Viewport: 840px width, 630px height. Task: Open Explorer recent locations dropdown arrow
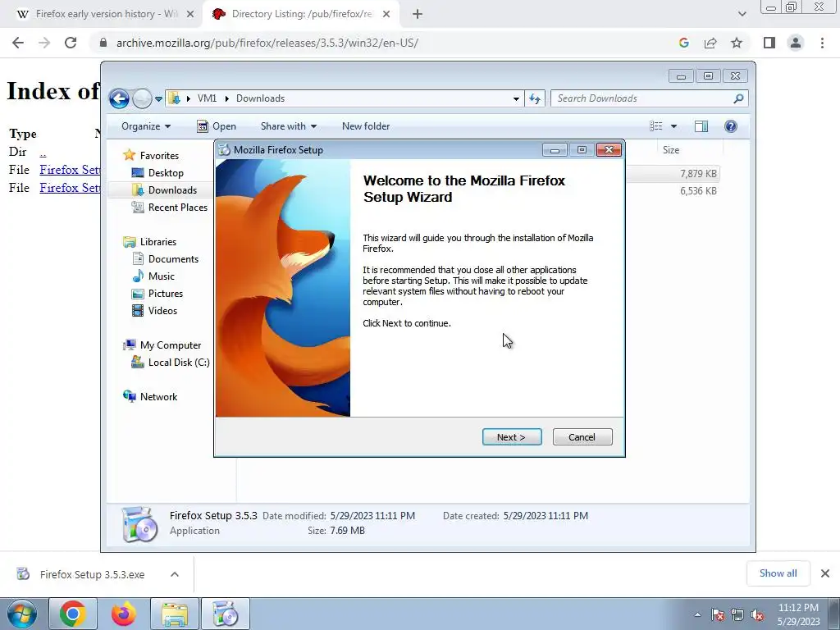click(x=158, y=99)
